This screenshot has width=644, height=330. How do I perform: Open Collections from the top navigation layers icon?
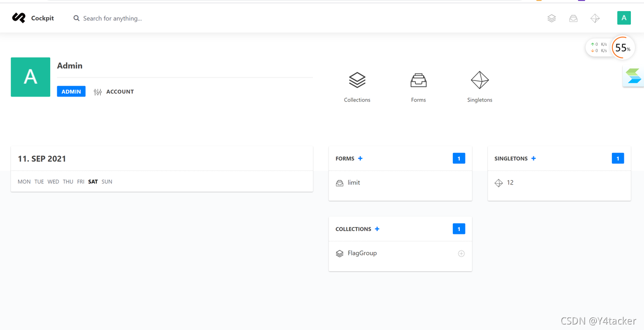[552, 18]
